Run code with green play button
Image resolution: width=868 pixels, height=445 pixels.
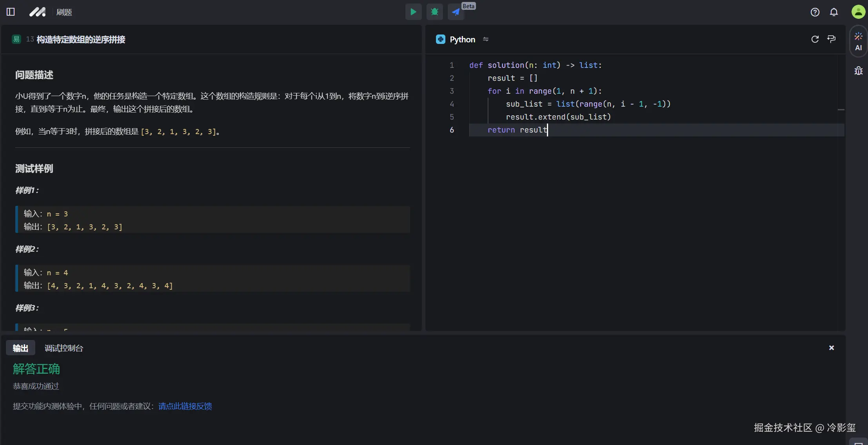pos(413,12)
